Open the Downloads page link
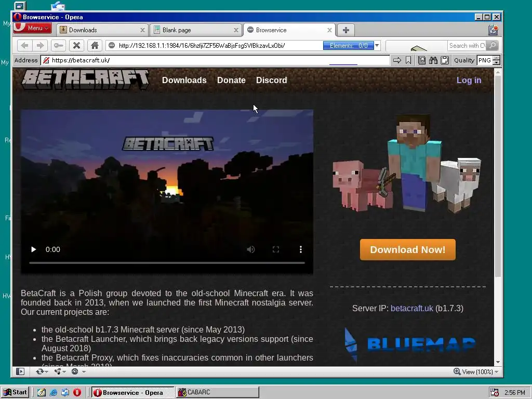Viewport: 532px width, 399px height. (x=184, y=80)
